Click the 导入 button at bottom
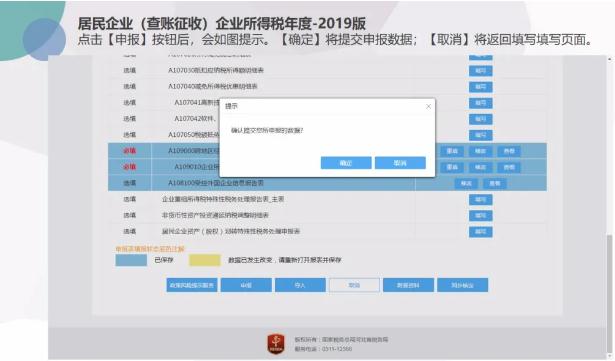The image size is (615, 361). (x=300, y=285)
